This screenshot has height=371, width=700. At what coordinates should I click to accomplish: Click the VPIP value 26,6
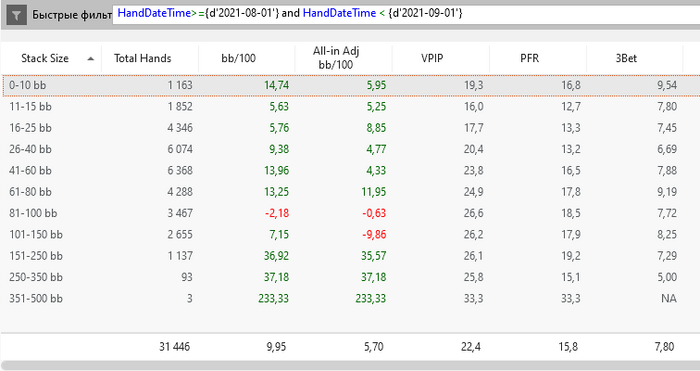point(473,213)
